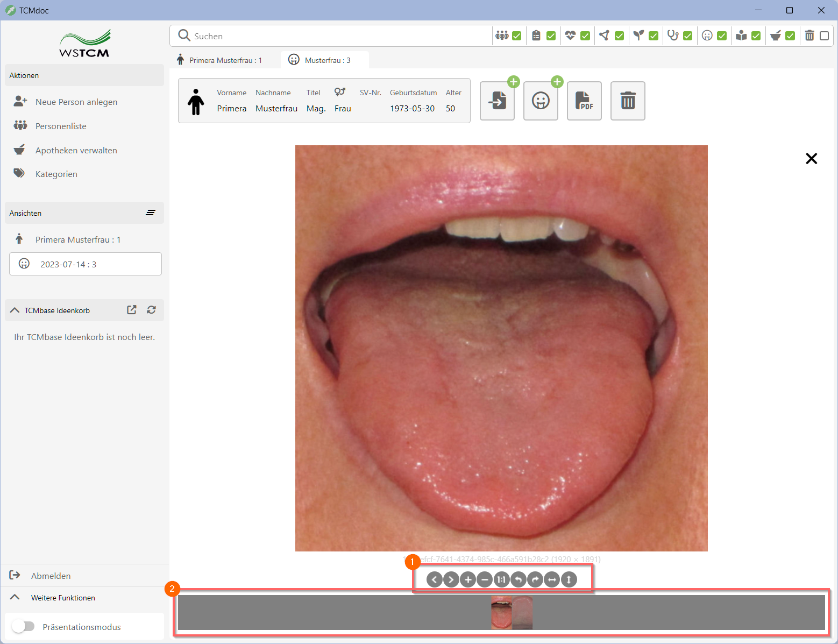This screenshot has height=644, width=838.
Task: Collapse the Weitere Funktionen section
Action: coord(15,597)
